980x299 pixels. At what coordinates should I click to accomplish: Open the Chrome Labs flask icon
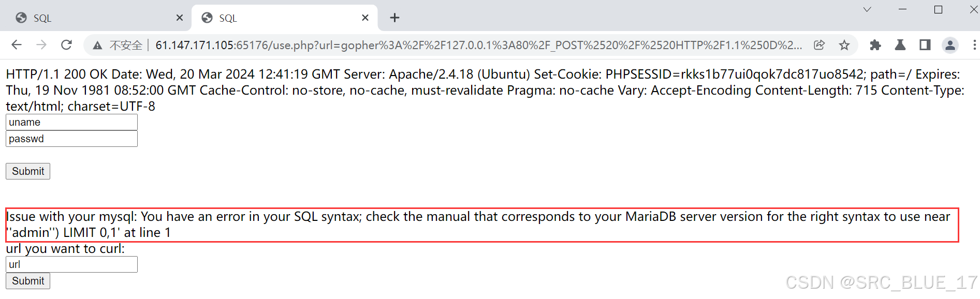tap(900, 45)
